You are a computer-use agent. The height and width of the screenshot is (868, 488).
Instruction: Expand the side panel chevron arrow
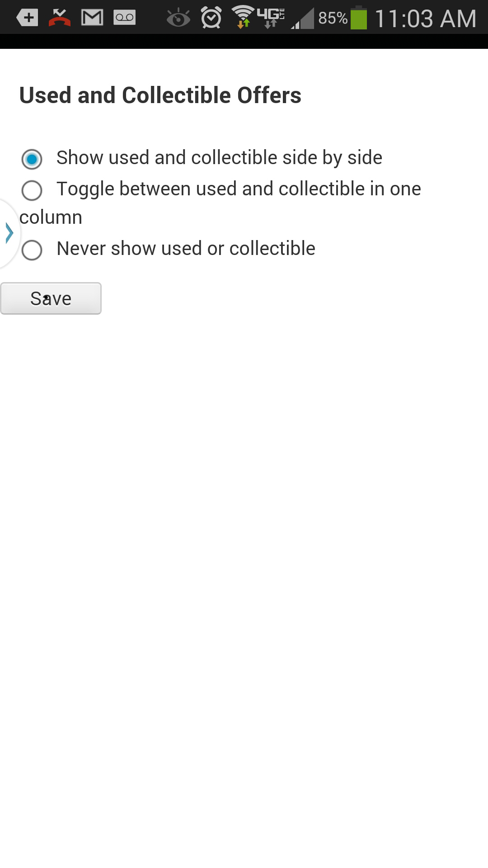coord(9,233)
